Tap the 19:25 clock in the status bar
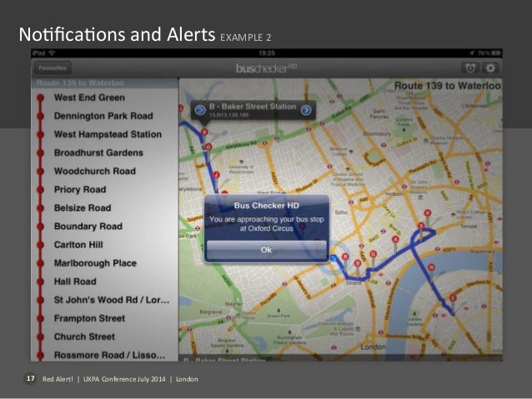This screenshot has height=399, width=532. click(267, 52)
